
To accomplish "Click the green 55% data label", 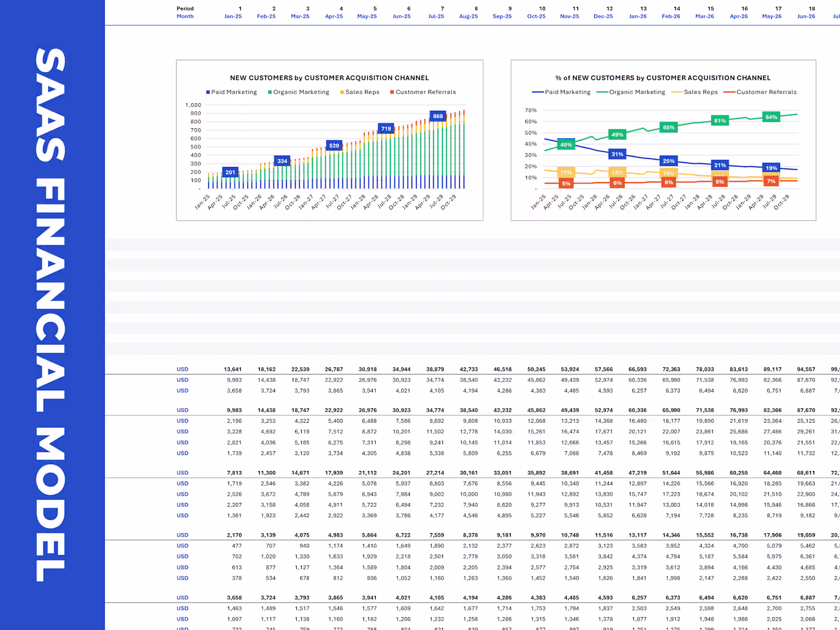I will [669, 128].
